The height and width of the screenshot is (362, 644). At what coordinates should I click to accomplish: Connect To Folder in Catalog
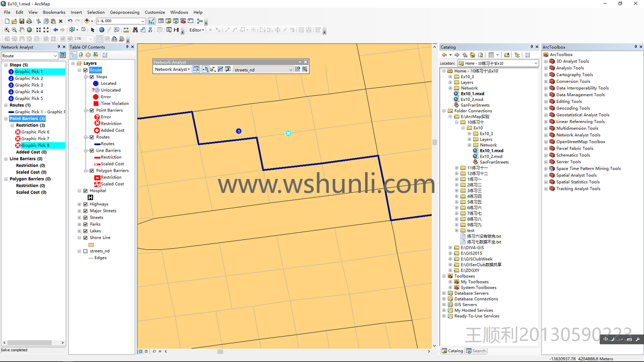[x=507, y=55]
